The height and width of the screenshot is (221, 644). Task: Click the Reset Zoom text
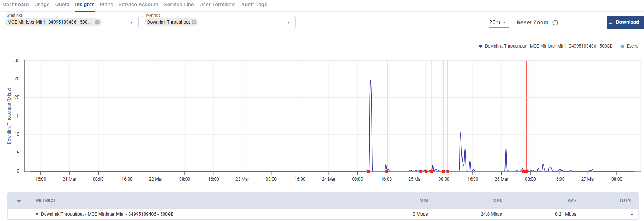point(532,22)
